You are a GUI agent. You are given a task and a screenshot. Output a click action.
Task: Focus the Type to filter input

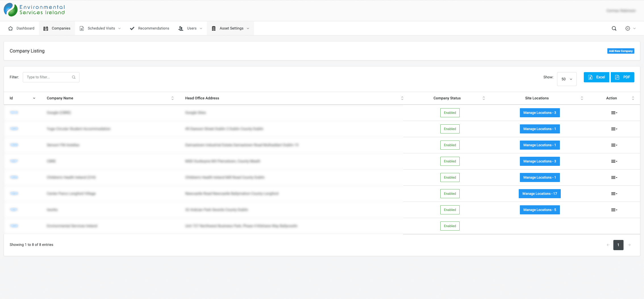(x=51, y=77)
